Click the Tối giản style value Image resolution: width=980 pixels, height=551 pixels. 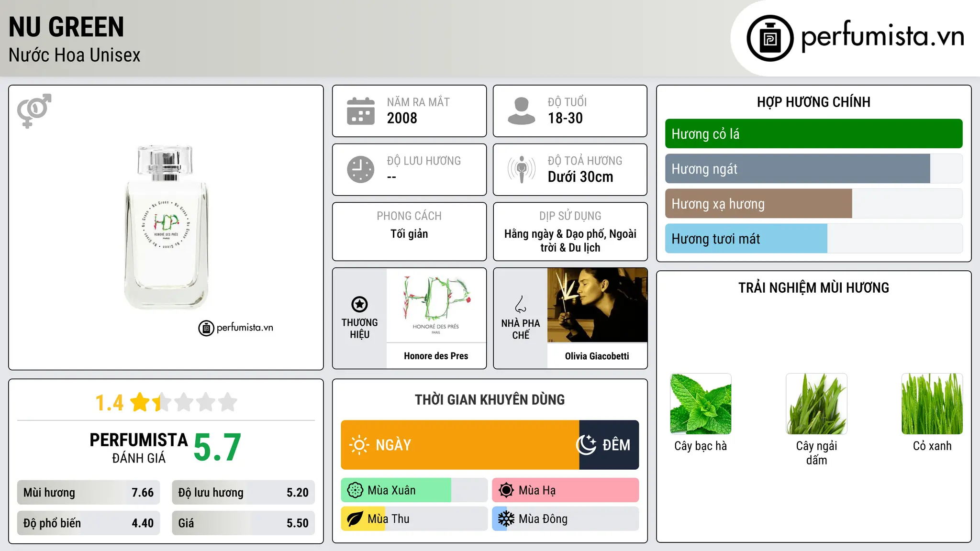click(409, 234)
